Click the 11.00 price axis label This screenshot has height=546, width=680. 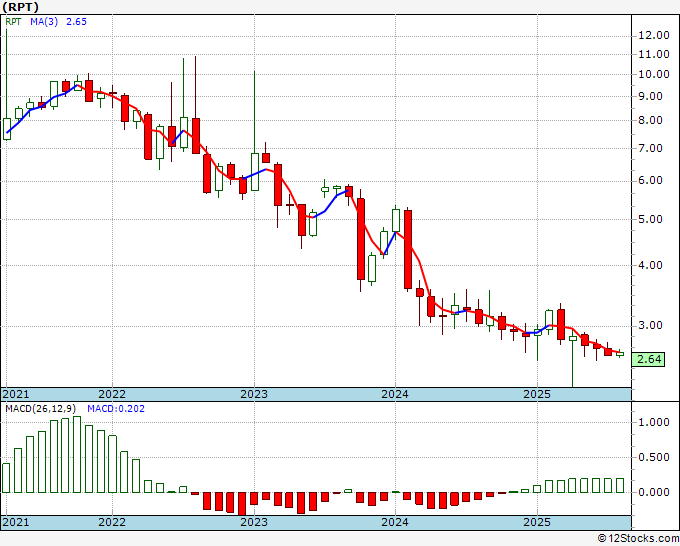coord(654,55)
